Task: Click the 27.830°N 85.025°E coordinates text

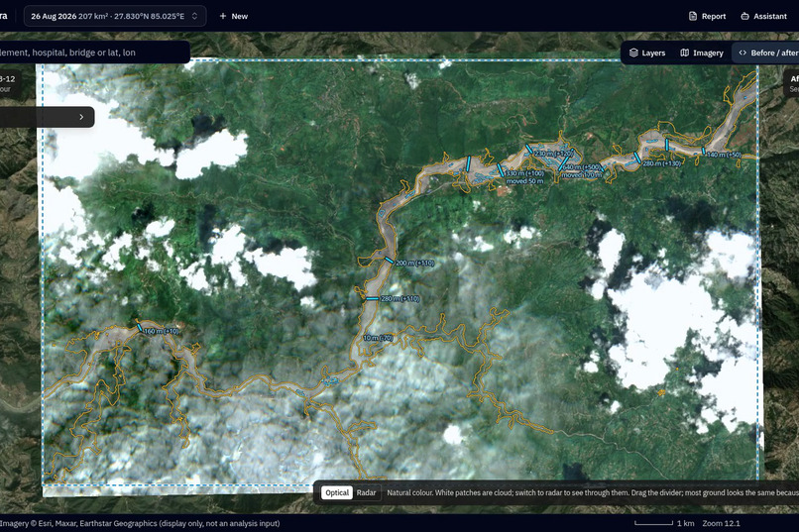Action: [x=148, y=16]
